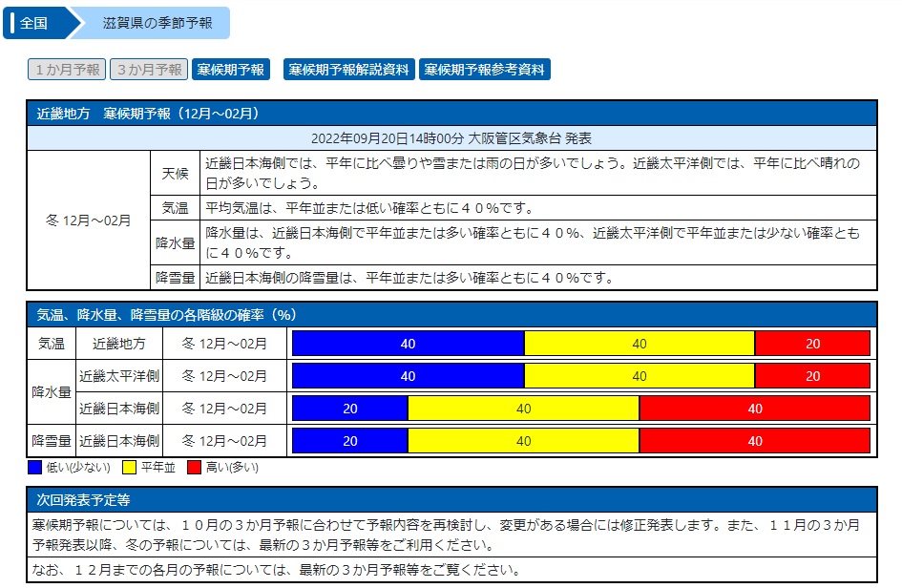The width and height of the screenshot is (902, 588).
Task: Click red 20 segment in 気温 row
Action: click(x=812, y=344)
